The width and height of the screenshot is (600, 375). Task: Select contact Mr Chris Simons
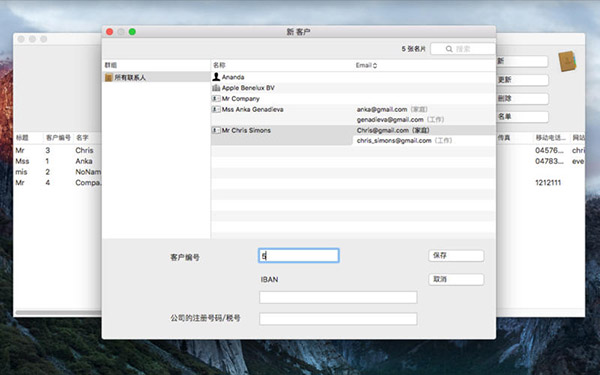(x=246, y=130)
